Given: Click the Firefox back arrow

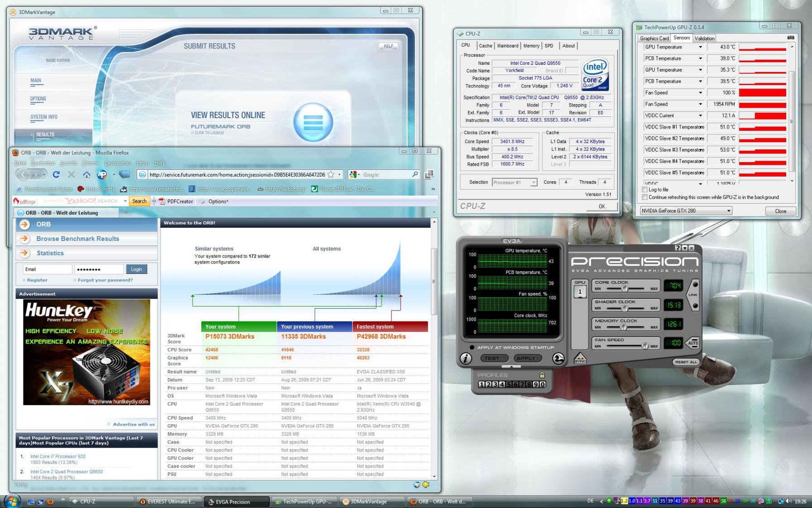Looking at the screenshot, I should tap(24, 174).
